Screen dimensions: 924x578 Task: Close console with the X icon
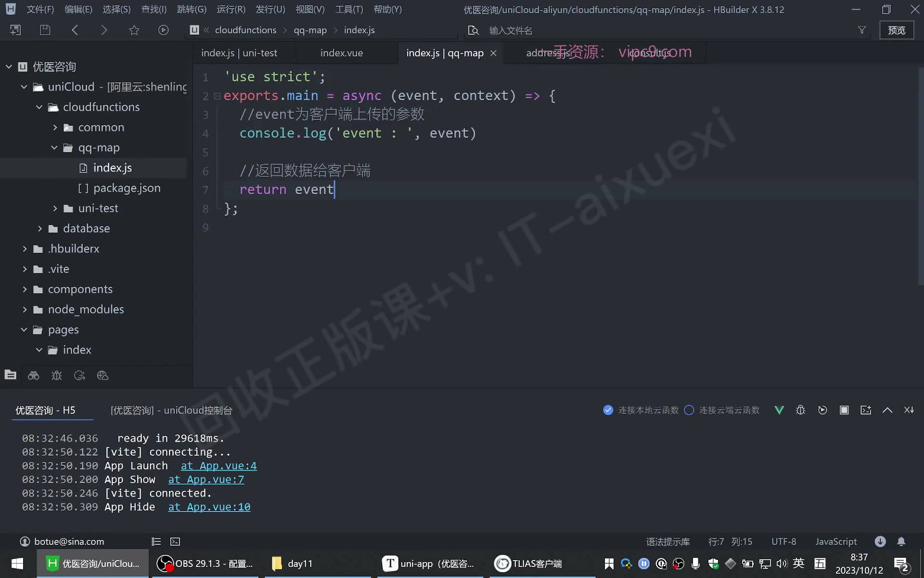[909, 410]
